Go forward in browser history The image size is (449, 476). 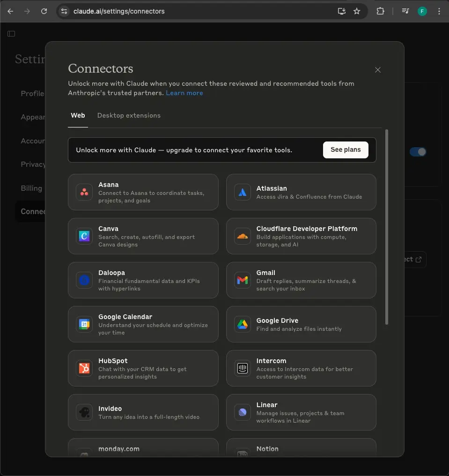click(27, 11)
